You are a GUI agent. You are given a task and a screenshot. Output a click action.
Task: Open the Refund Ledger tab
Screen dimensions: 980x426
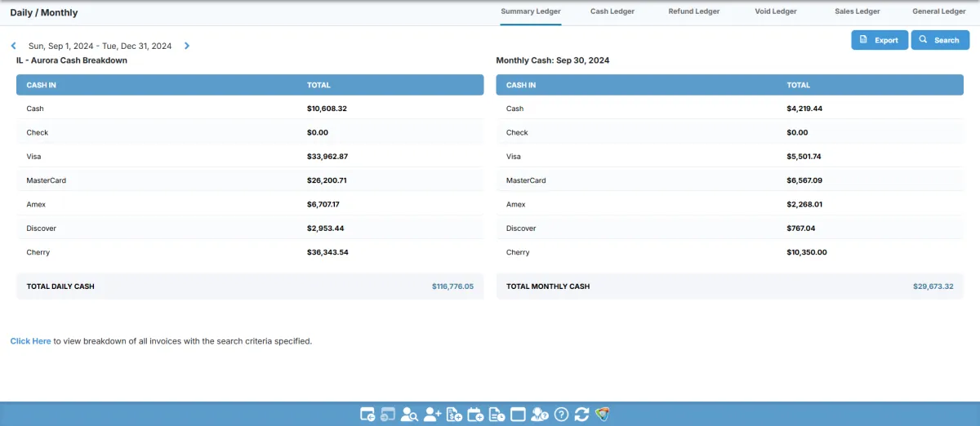tap(694, 11)
